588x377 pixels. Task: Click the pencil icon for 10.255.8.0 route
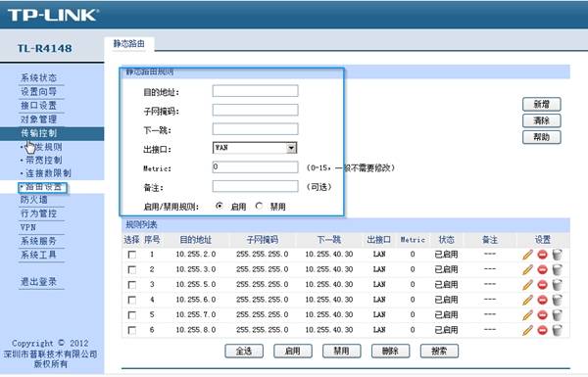[527, 330]
